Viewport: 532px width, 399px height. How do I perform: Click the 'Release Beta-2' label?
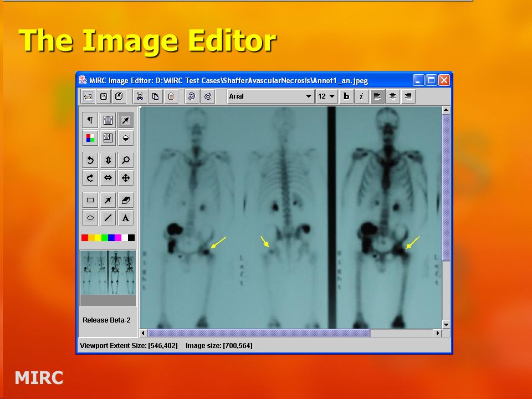106,320
